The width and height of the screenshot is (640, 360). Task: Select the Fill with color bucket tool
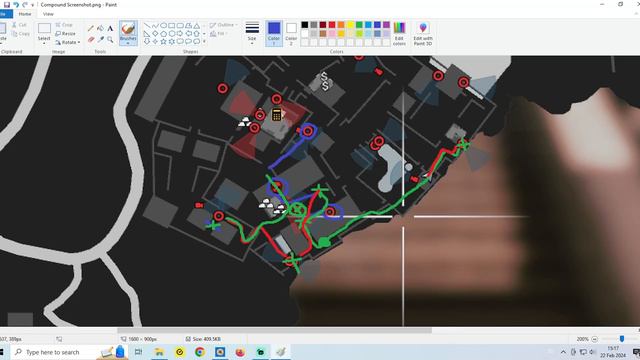coord(100,28)
